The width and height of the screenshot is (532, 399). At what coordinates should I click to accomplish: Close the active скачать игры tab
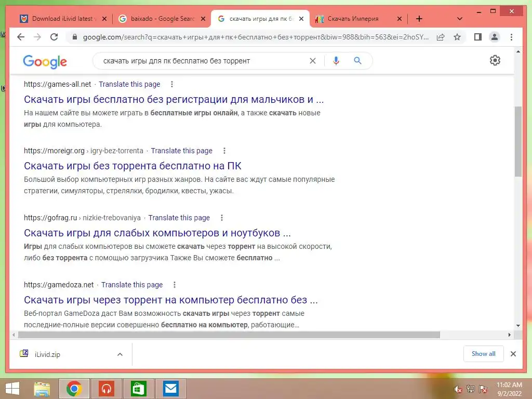[x=301, y=19]
